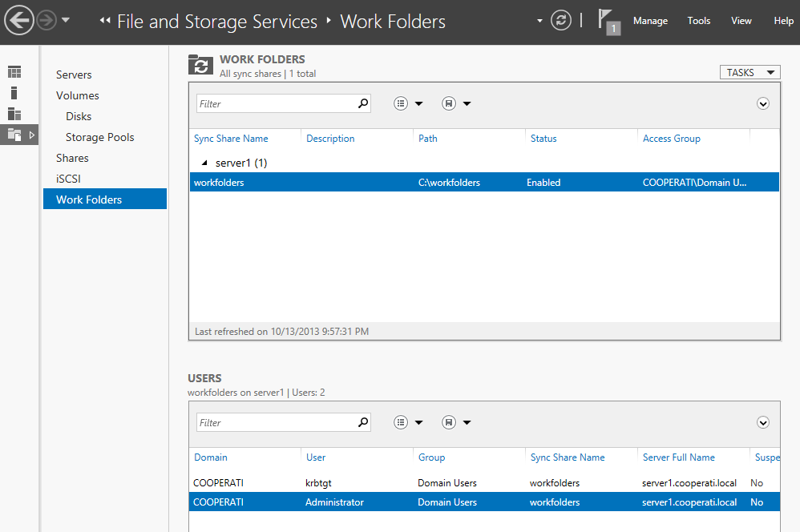Click the Refresh icon in header
Image resolution: width=800 pixels, height=532 pixels.
(x=561, y=21)
